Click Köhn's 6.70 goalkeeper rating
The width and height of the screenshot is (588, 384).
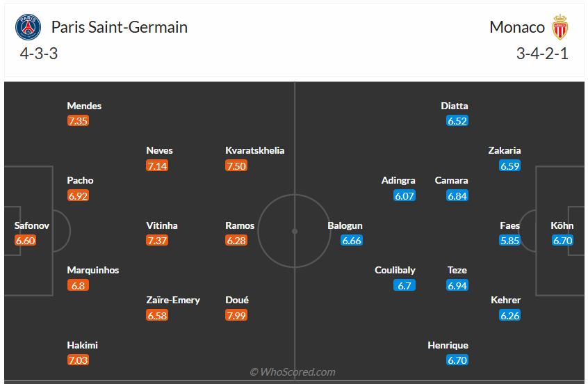click(x=562, y=241)
